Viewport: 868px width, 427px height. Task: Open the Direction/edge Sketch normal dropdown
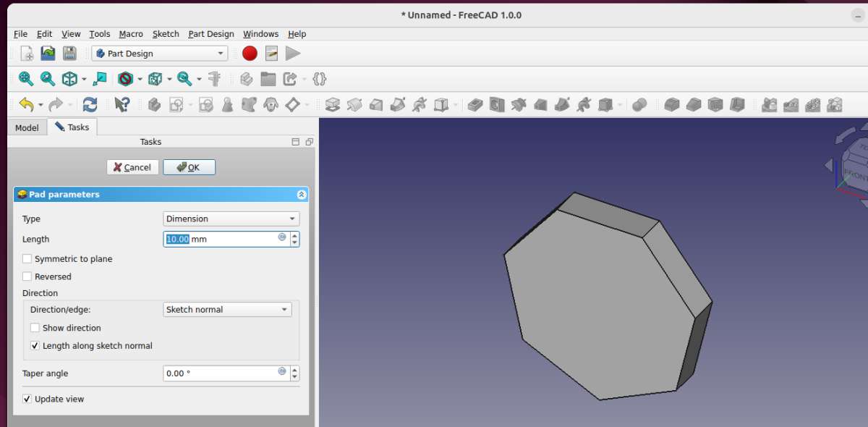[x=228, y=309]
